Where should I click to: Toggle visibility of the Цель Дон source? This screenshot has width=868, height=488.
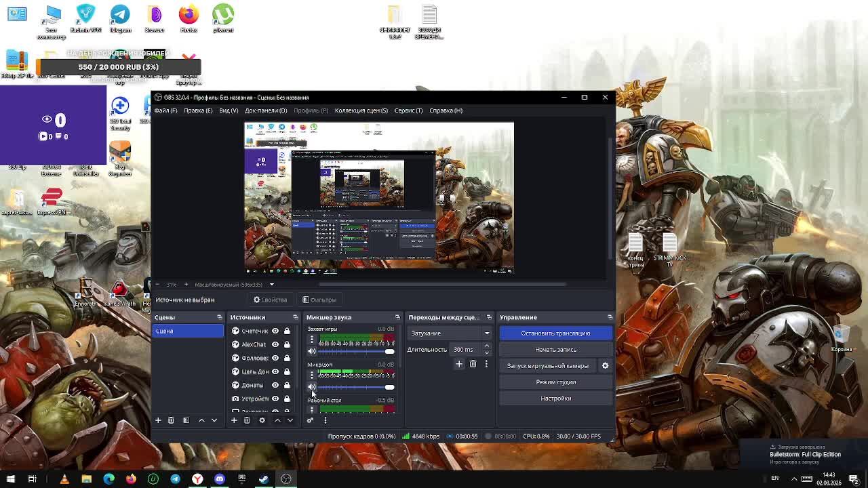275,371
